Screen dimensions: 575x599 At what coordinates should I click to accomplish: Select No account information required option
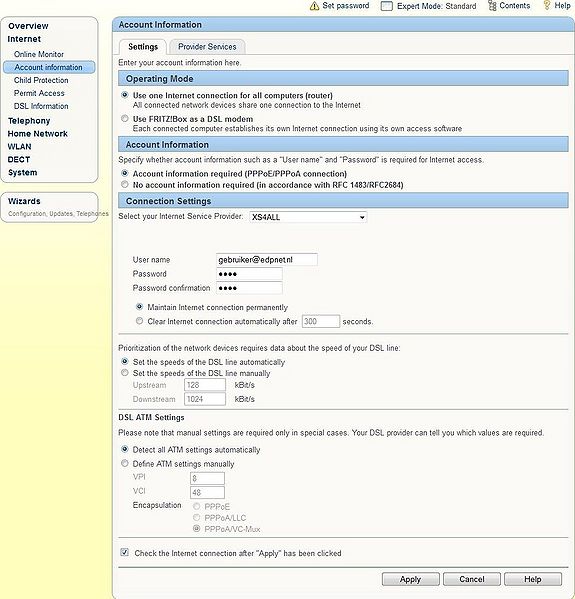click(125, 185)
